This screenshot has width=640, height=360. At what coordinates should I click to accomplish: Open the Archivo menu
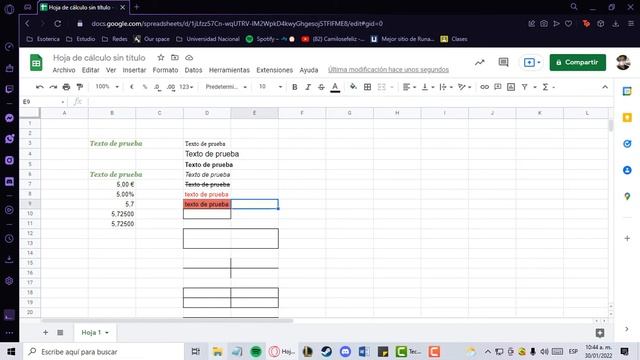click(64, 70)
